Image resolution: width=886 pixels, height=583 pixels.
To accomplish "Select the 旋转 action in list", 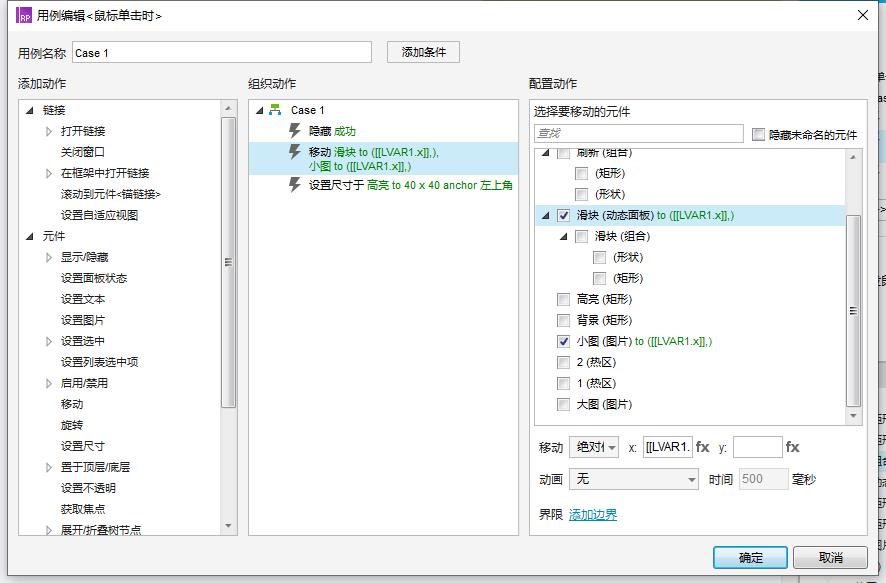I will [72, 425].
